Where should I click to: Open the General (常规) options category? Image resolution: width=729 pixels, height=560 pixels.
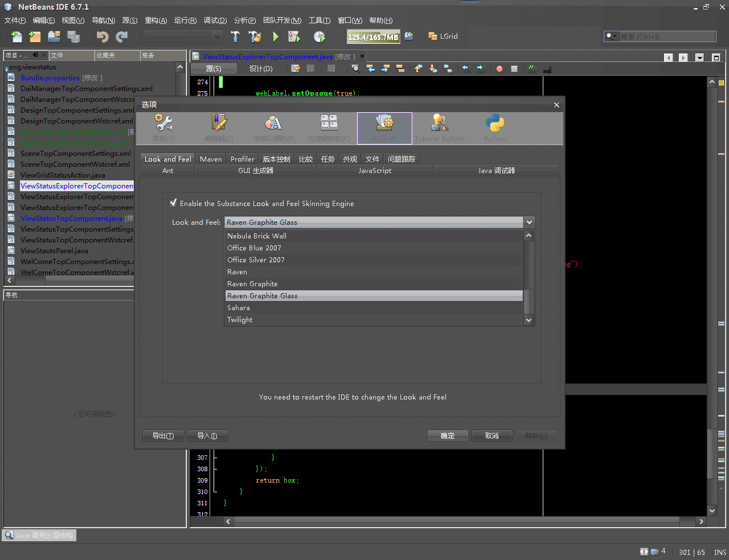[x=163, y=127]
